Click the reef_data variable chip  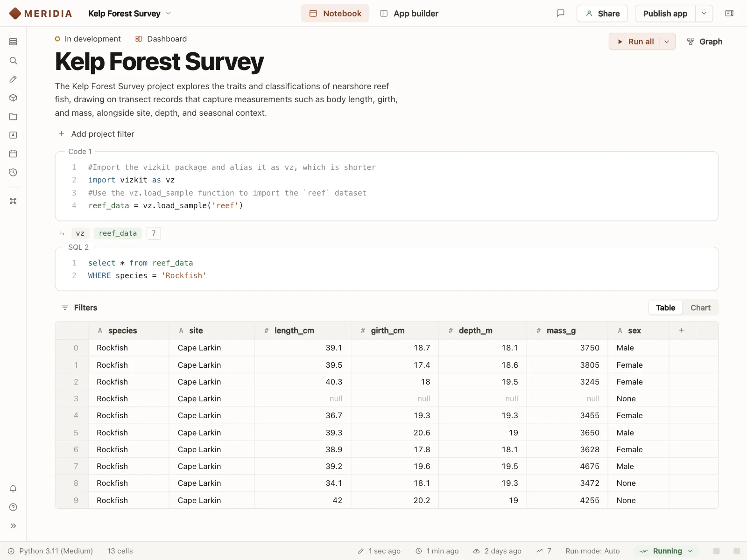point(118,233)
